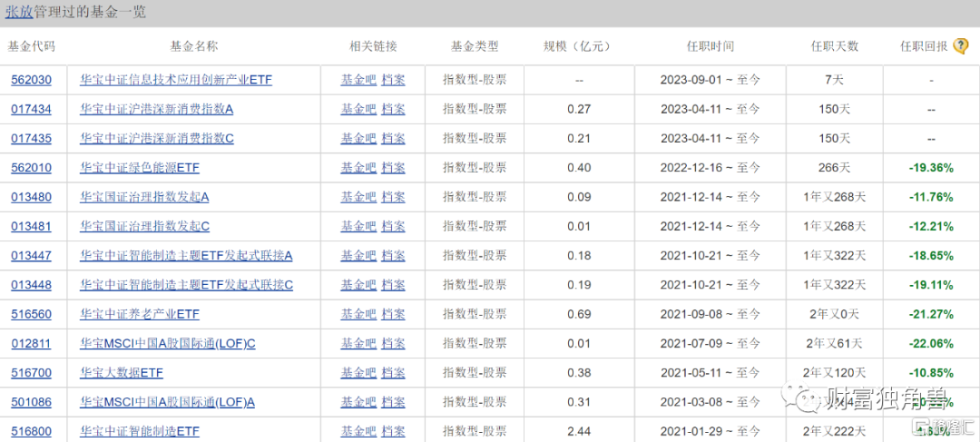The height and width of the screenshot is (442, 980).
Task: Open fund code 562010
Action: coord(31,168)
